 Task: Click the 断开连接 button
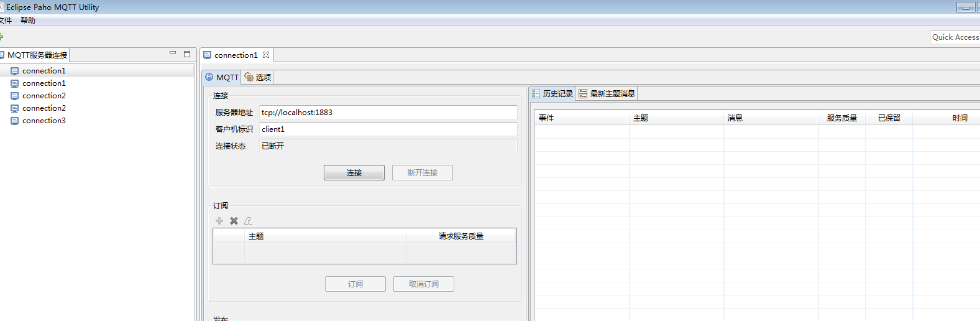point(423,172)
